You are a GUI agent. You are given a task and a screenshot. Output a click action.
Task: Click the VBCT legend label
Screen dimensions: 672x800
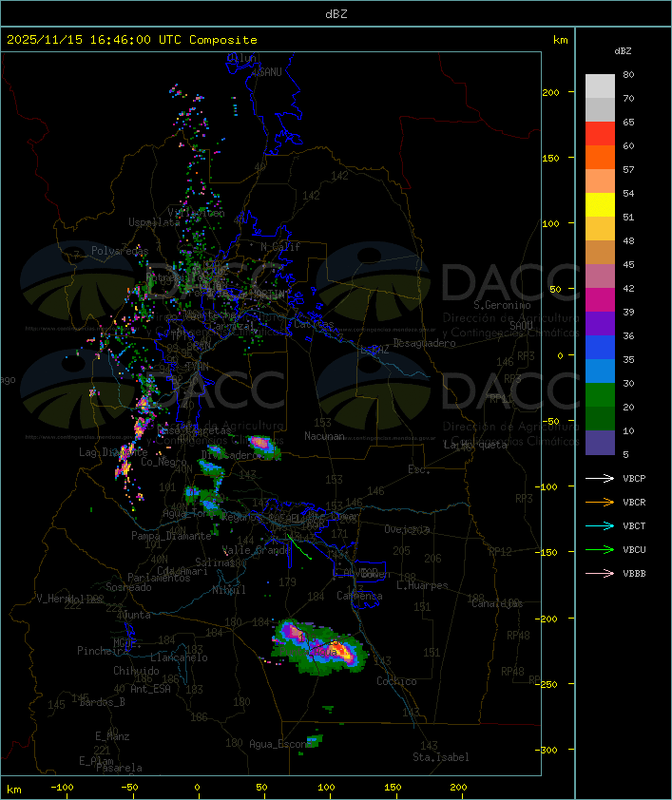pyautogui.click(x=634, y=525)
